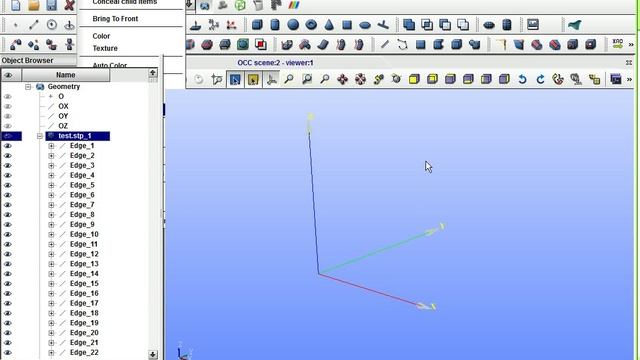Create a Box primitive
This screenshot has height=360, width=640.
coord(257,25)
